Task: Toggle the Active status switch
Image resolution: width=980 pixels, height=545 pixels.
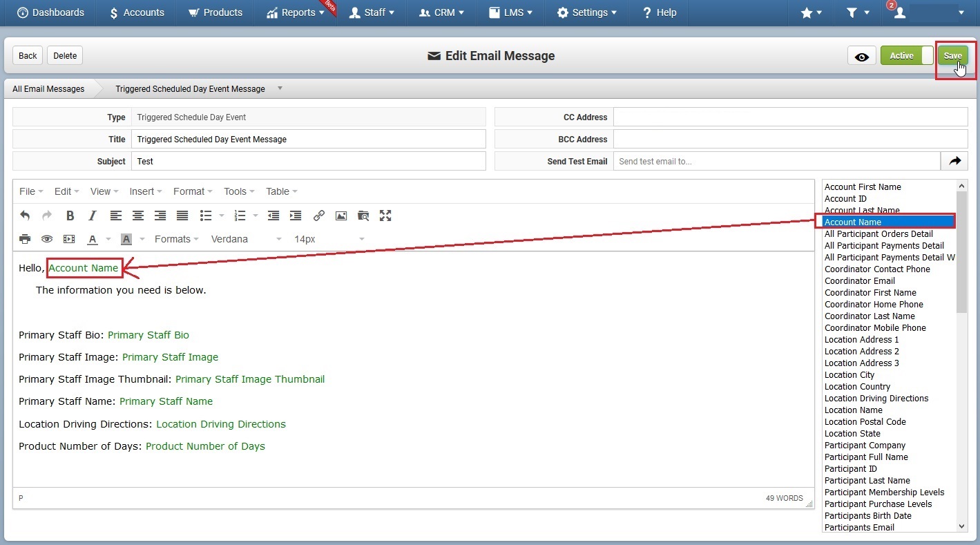Action: (x=907, y=56)
